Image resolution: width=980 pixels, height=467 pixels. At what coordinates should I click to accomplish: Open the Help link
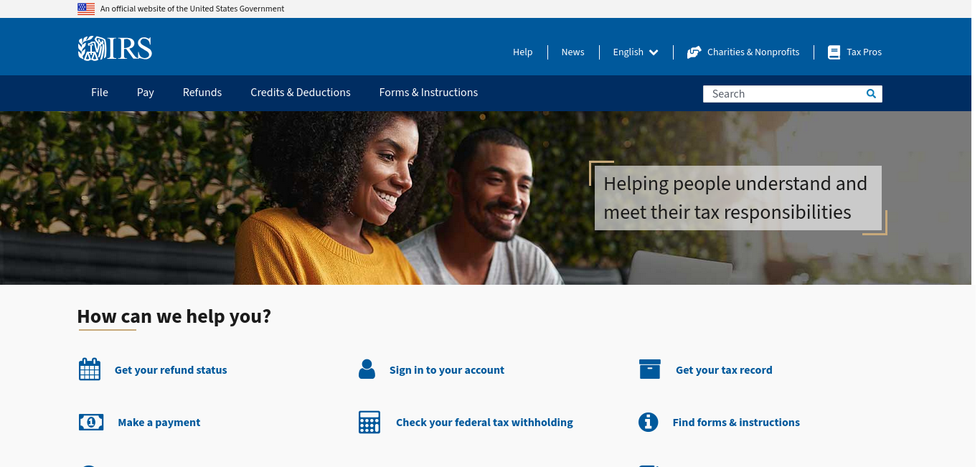coord(523,52)
